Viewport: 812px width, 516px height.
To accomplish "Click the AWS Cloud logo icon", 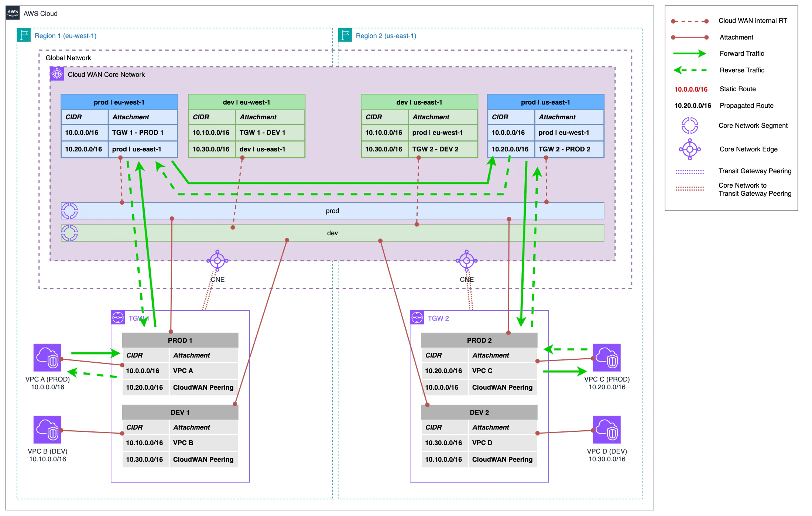I will (12, 13).
